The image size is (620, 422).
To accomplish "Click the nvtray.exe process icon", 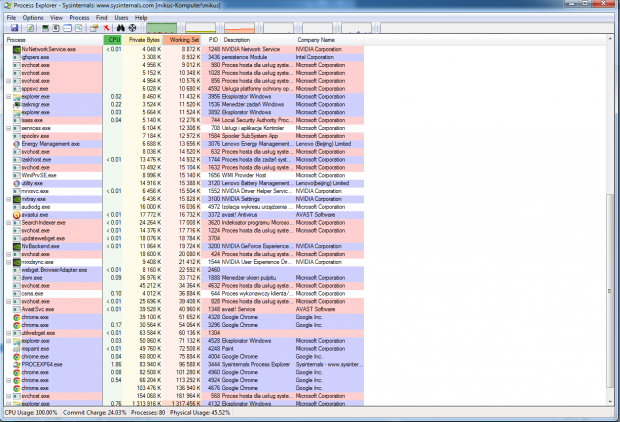I will [17, 199].
